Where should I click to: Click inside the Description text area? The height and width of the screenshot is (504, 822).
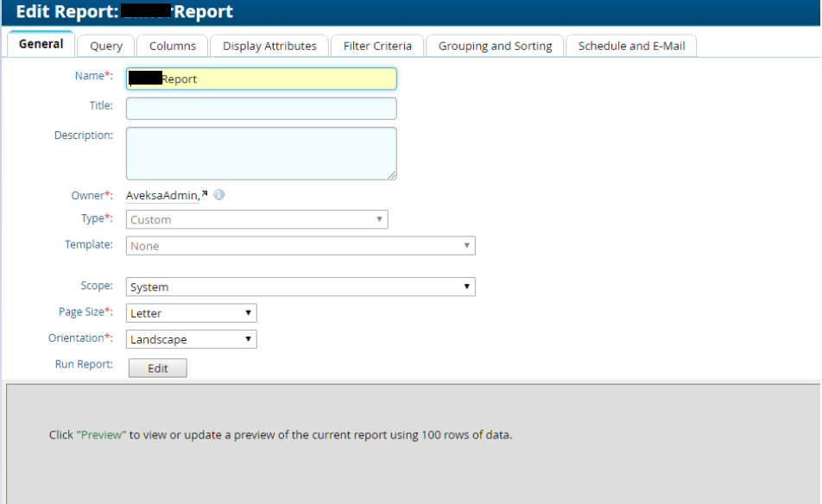[x=261, y=153]
